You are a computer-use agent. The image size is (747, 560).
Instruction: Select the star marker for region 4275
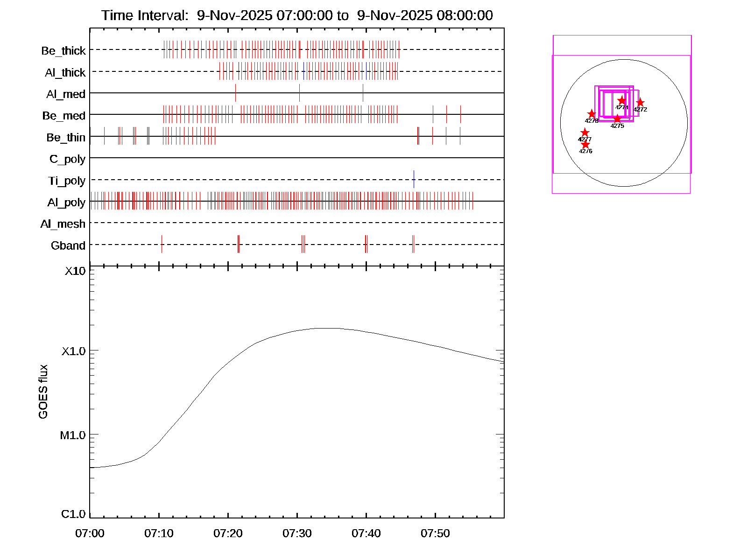pos(617,119)
